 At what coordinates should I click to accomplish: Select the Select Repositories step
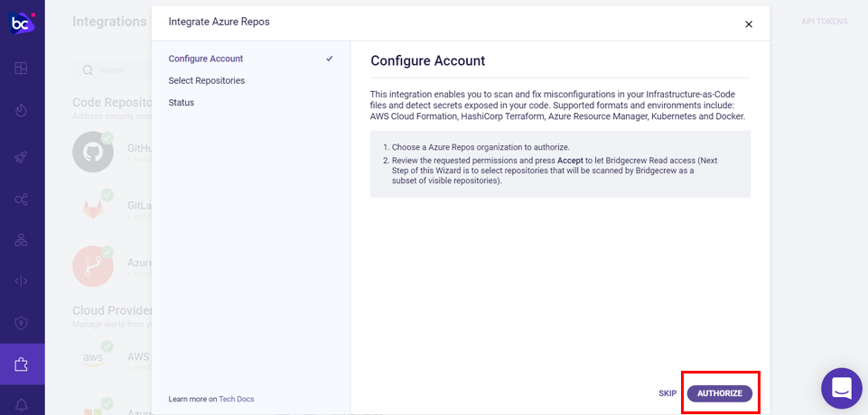tap(207, 80)
